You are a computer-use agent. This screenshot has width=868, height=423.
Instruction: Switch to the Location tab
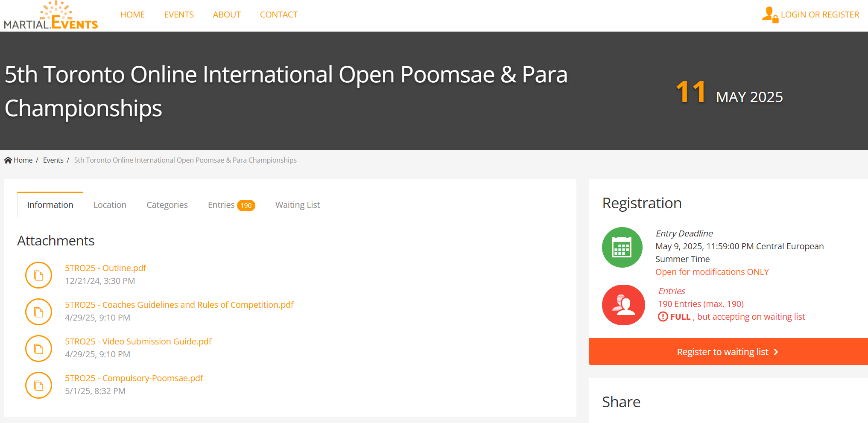[x=110, y=205]
